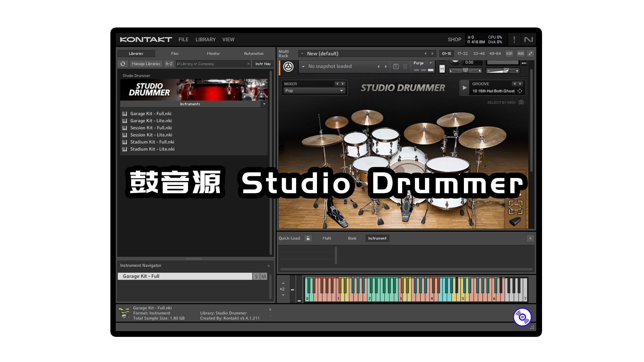Refresh the library list with the reload icon
Viewport: 644px width, 362px height.
(123, 64)
